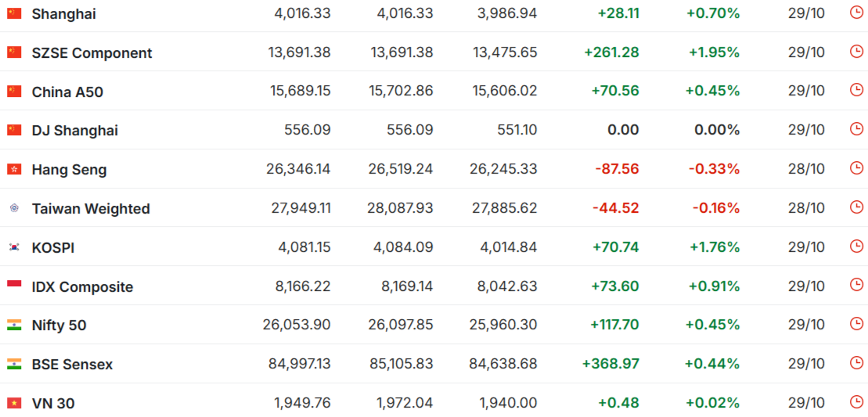
Task: Go to the Hang Seng index page
Action: [69, 170]
